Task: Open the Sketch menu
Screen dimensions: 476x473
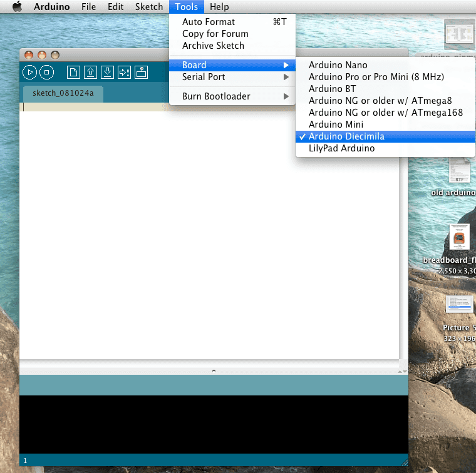Action: pyautogui.click(x=149, y=7)
